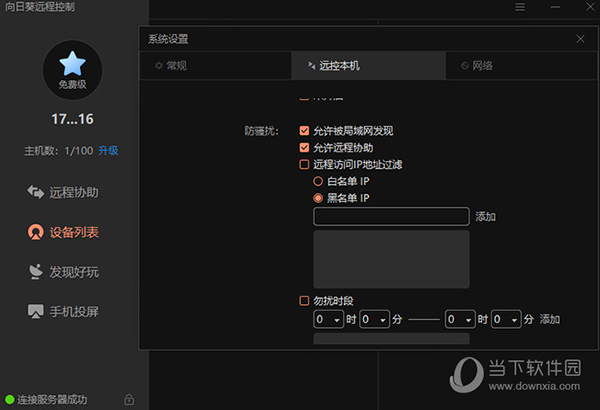
Task: Click the 升级 upgrade link
Action: tap(108, 150)
